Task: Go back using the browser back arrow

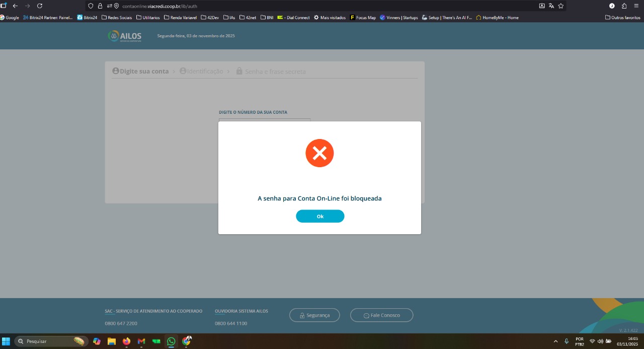Action: [x=15, y=6]
